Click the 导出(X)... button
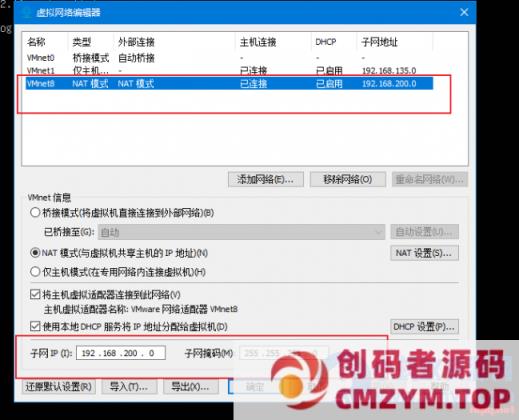Viewport: 519px width, 420px height. click(191, 387)
